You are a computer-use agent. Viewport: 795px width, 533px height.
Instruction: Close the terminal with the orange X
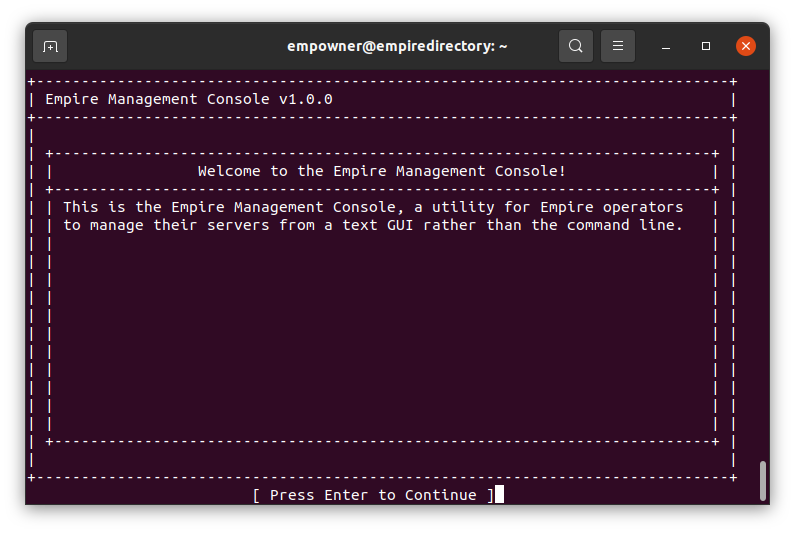click(746, 46)
